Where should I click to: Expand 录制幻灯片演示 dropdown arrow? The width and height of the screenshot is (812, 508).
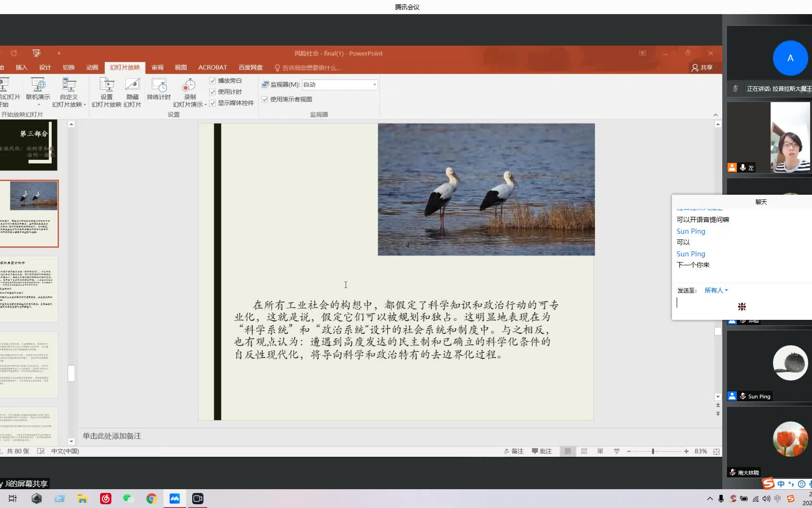[x=205, y=105]
